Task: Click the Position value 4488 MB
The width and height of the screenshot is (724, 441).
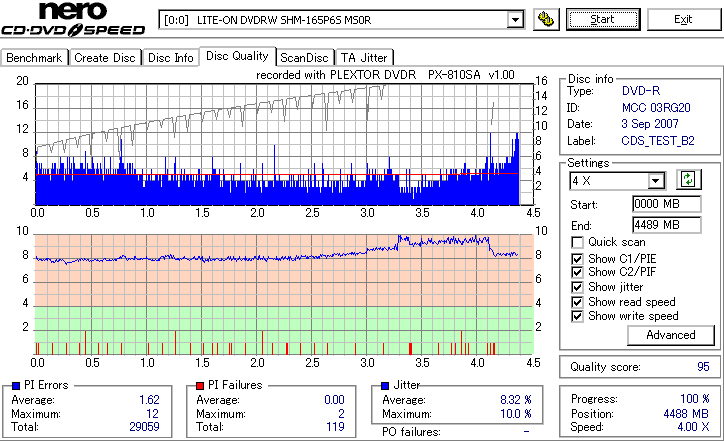Action: pos(686,414)
